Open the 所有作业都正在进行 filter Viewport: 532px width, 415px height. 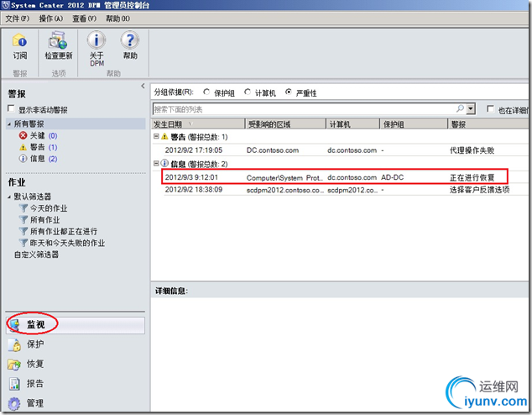58,231
